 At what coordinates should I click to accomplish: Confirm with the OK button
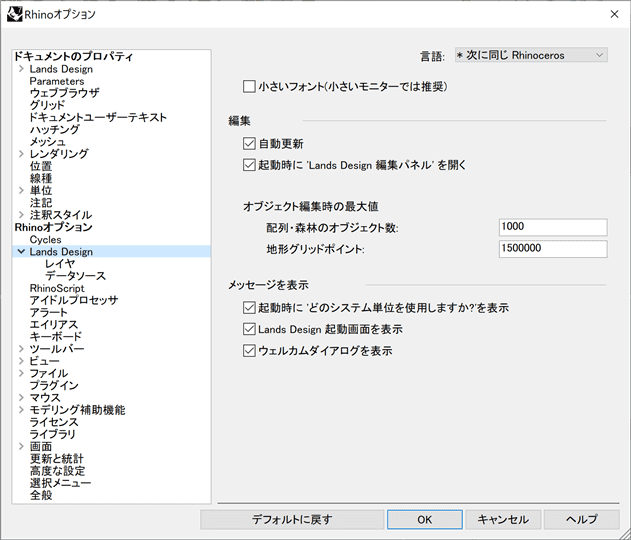[425, 519]
